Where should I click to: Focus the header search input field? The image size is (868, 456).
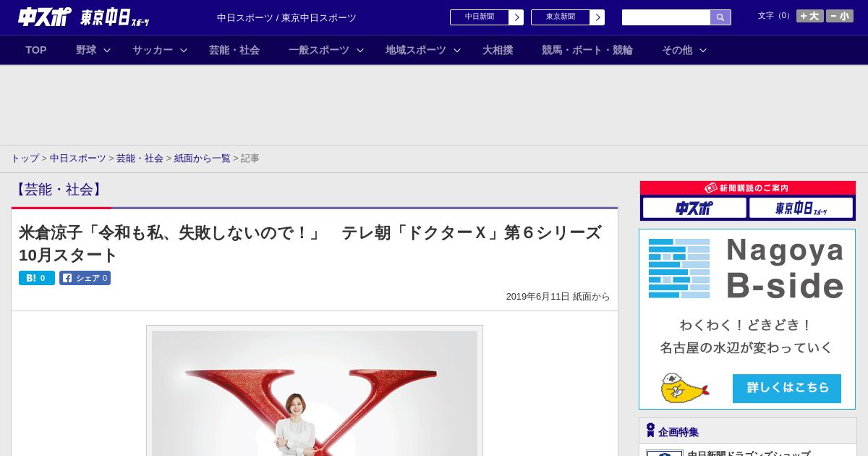666,17
